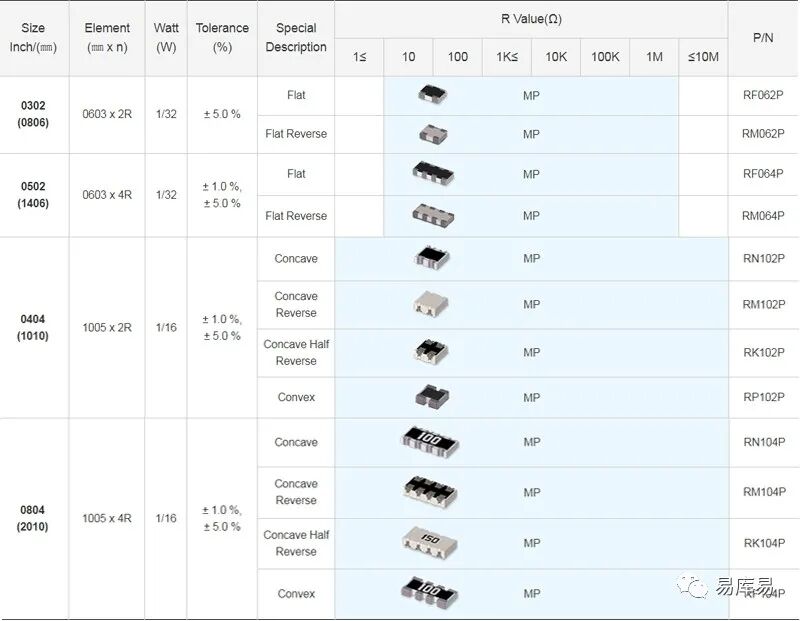Click the 1K≤ resistance sub-header
This screenshot has height=621, width=800.
click(507, 57)
